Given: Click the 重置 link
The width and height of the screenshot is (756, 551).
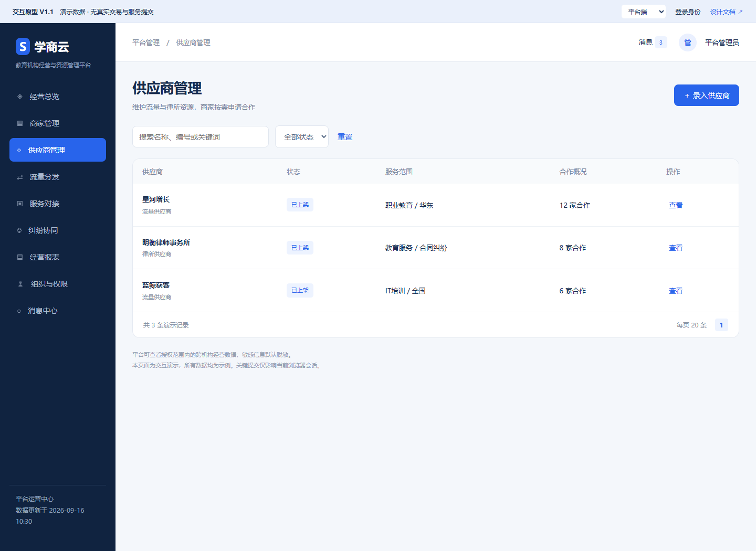Looking at the screenshot, I should click(345, 137).
